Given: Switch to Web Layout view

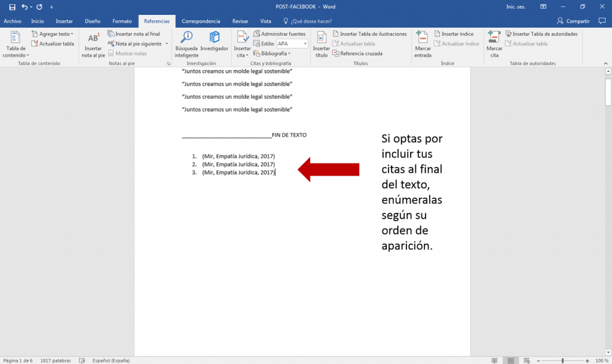Looking at the screenshot, I should [527, 360].
